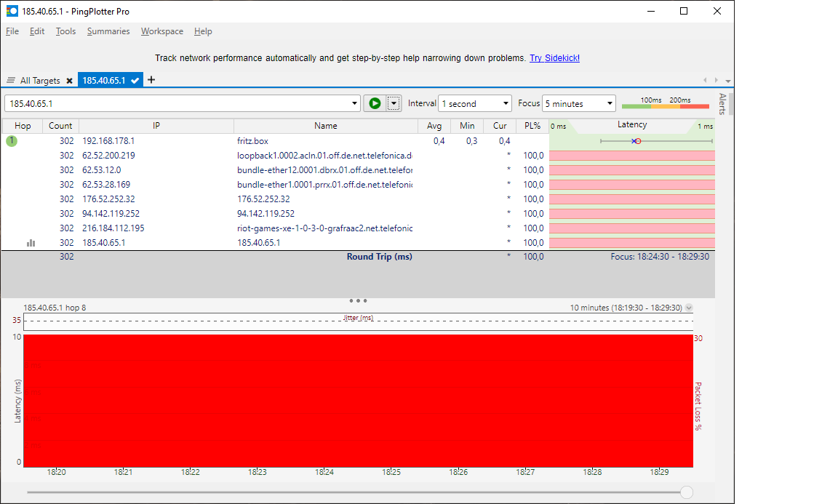
Task: Follow the Try Sidekick! link
Action: pos(555,57)
